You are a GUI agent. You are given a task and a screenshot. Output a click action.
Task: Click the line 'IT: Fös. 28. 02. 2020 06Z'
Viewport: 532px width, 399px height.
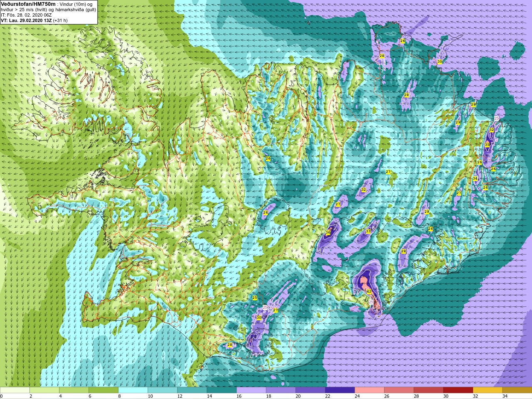(x=26, y=15)
